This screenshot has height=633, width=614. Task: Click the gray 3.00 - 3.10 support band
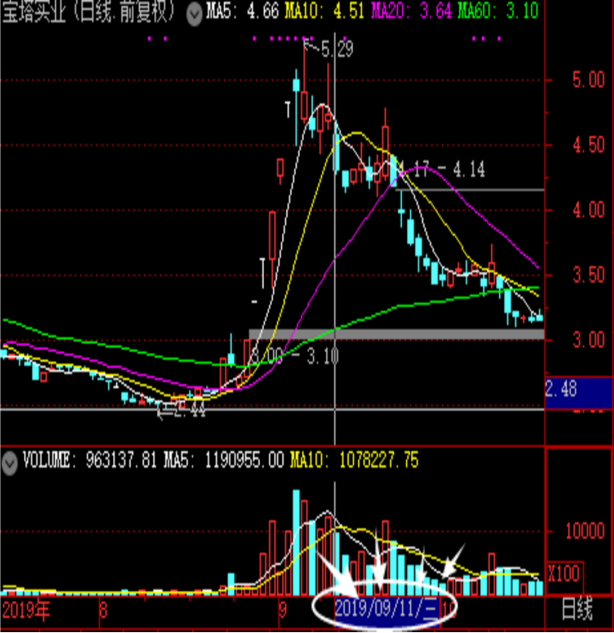click(x=396, y=334)
